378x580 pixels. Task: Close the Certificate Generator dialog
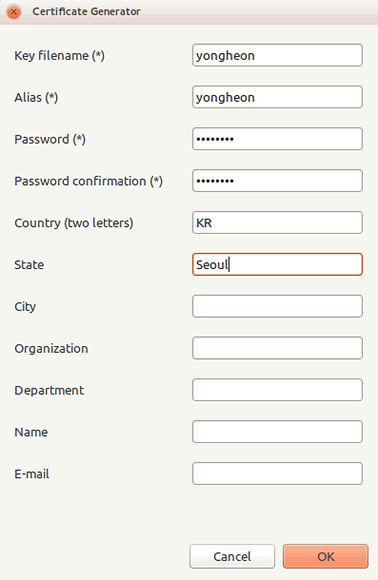14,12
